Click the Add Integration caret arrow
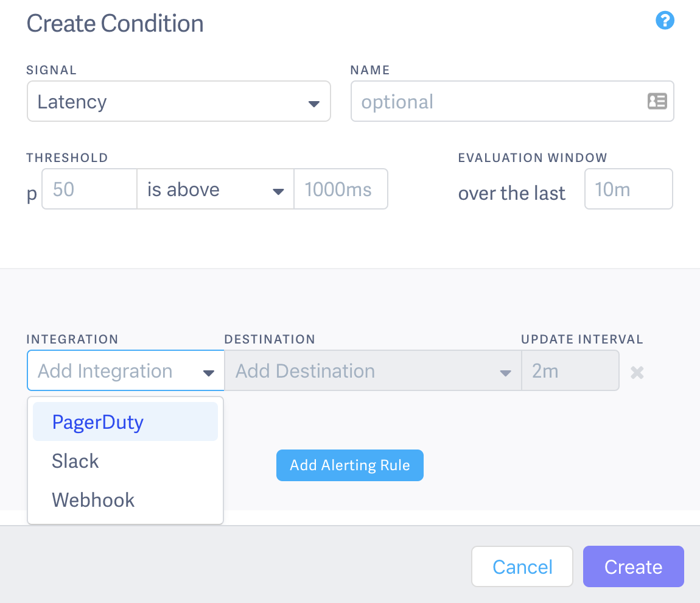The width and height of the screenshot is (700, 603). coord(209,373)
